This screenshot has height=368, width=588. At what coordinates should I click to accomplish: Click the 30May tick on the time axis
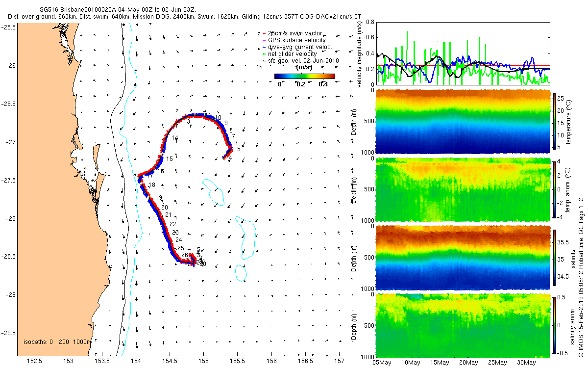coord(526,363)
